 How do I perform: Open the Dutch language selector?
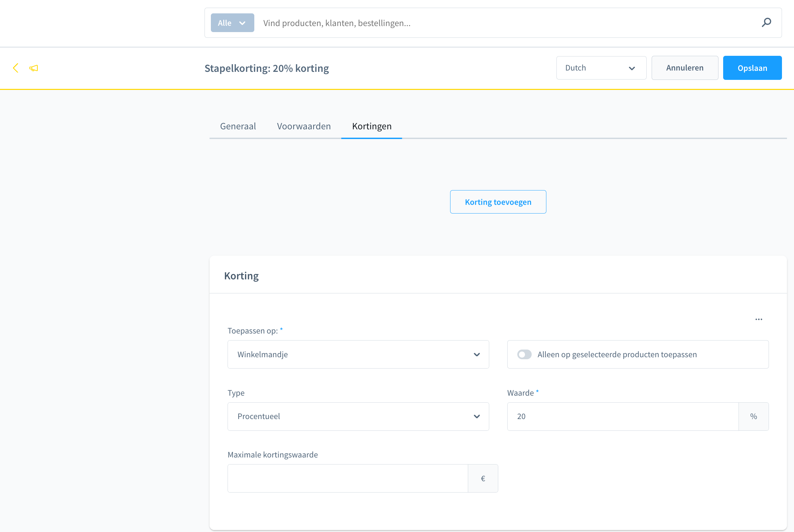(x=601, y=68)
